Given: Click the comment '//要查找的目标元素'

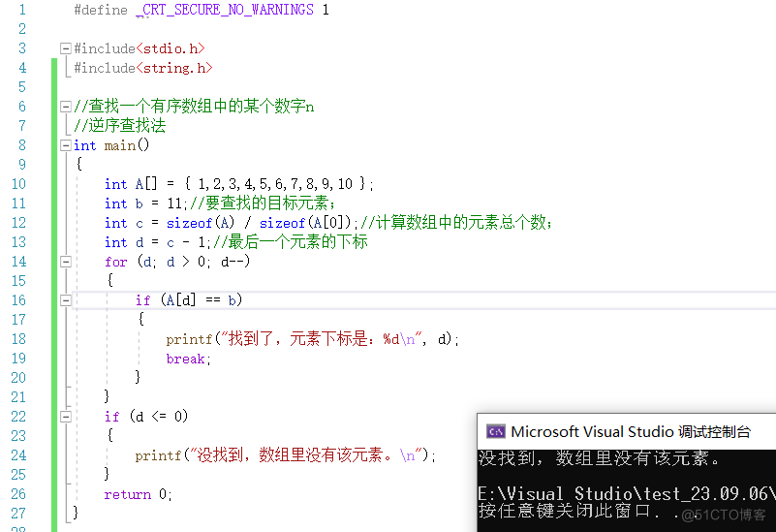Looking at the screenshot, I should pos(260,203).
